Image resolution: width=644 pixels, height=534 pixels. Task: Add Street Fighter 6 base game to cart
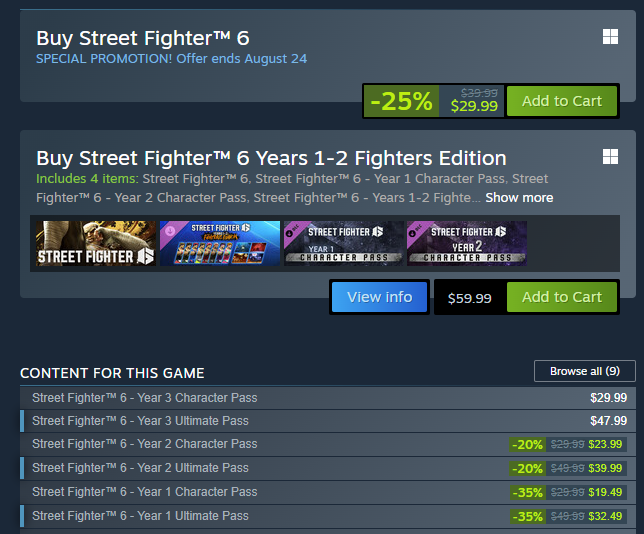(x=562, y=101)
